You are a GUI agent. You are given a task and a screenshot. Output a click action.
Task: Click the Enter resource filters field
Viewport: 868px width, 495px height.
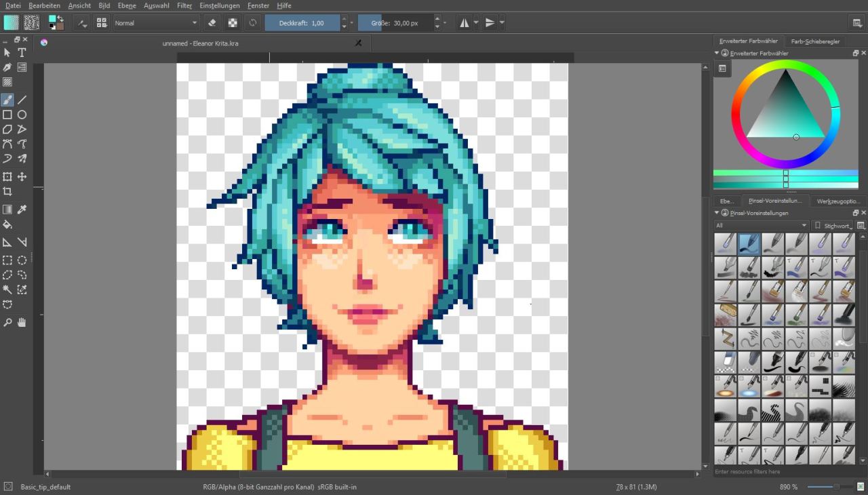point(789,471)
